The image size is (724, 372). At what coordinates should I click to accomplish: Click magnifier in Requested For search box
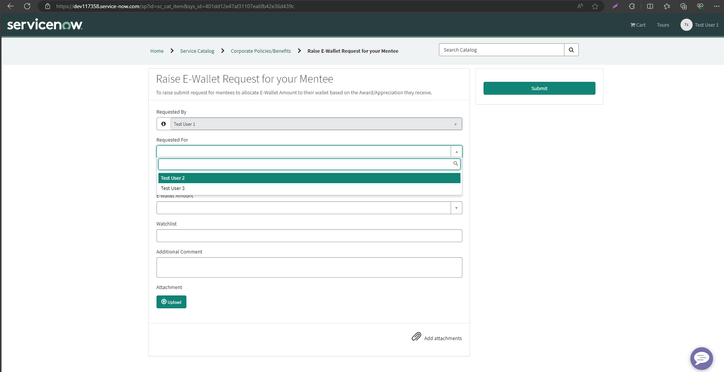[455, 163]
